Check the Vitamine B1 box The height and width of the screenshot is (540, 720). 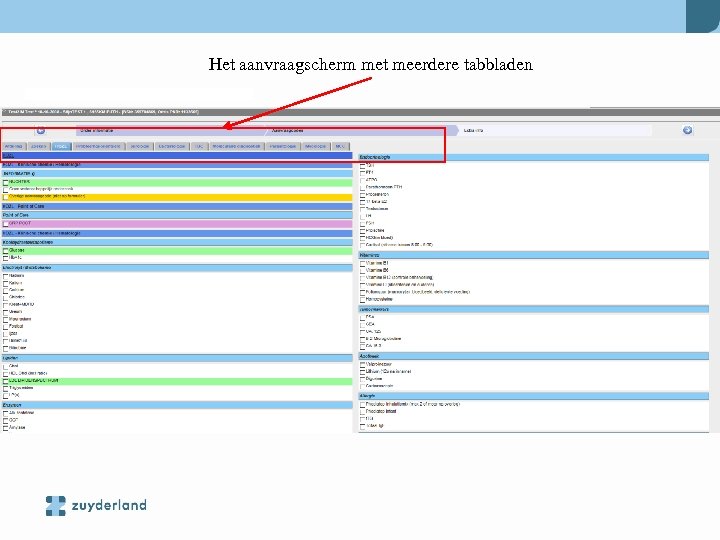pyautogui.click(x=362, y=264)
